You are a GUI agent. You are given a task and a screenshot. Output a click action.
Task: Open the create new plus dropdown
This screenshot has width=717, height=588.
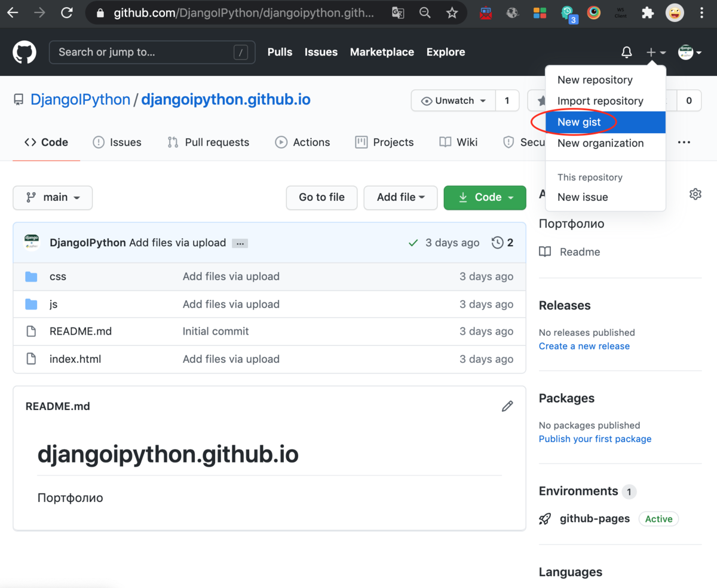[x=655, y=53]
